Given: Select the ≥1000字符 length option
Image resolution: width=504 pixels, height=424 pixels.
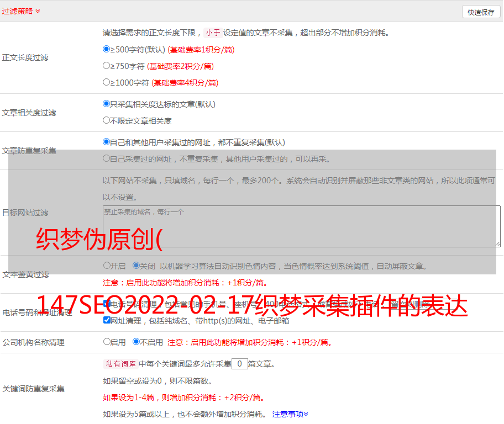Looking at the screenshot, I should click(x=106, y=82).
